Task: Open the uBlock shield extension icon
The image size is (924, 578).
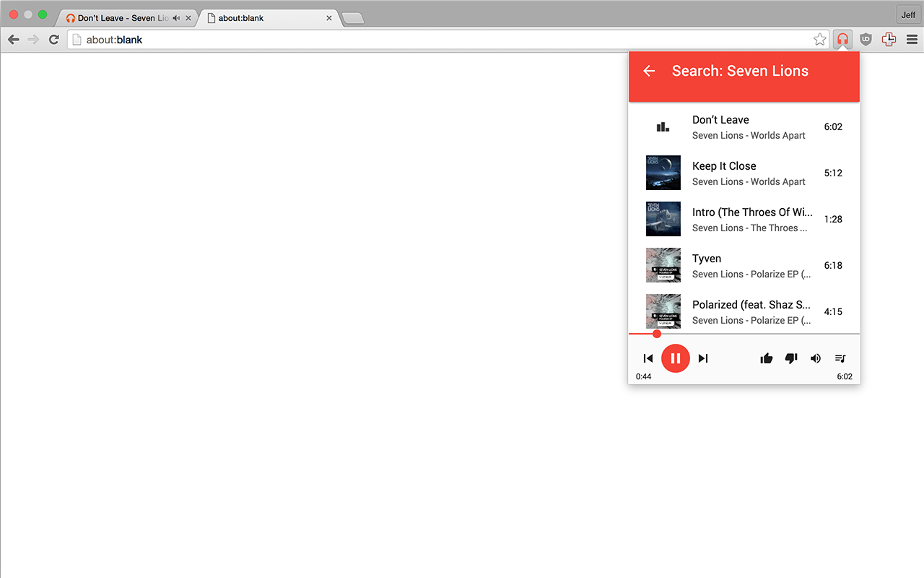Action: 866,40
